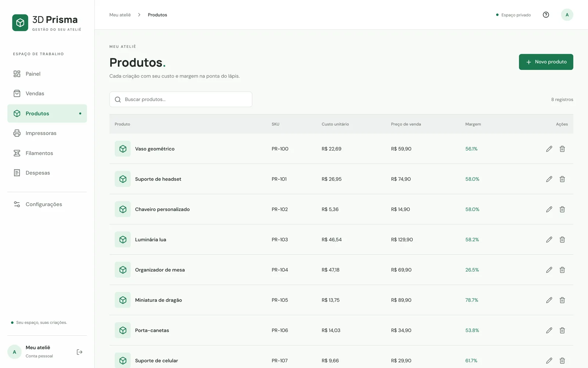Screen dimensions: 588x368
Task: Open the user avatar in top bar
Action: point(567,15)
